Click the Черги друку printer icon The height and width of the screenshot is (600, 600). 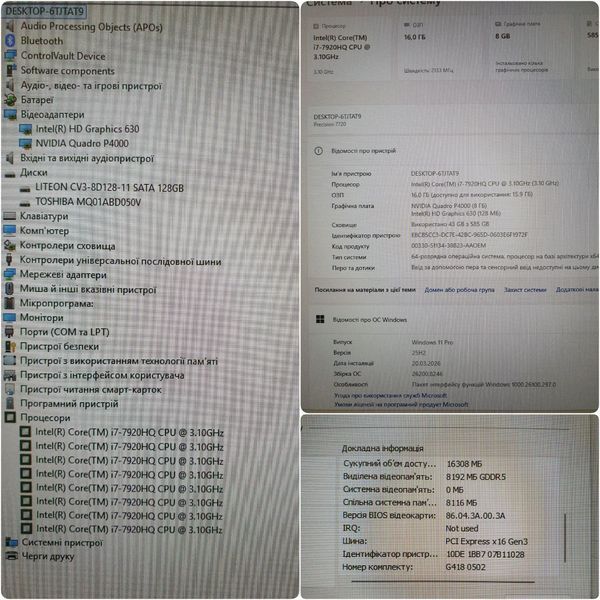click(x=11, y=556)
